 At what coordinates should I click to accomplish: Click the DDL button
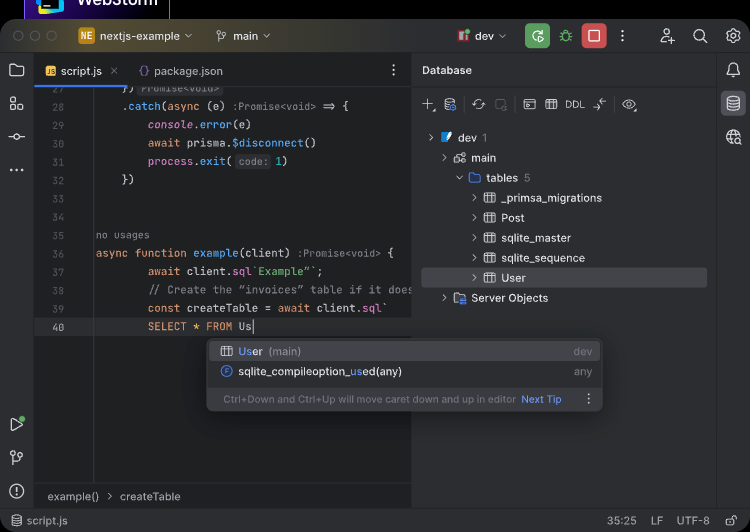tap(575, 104)
